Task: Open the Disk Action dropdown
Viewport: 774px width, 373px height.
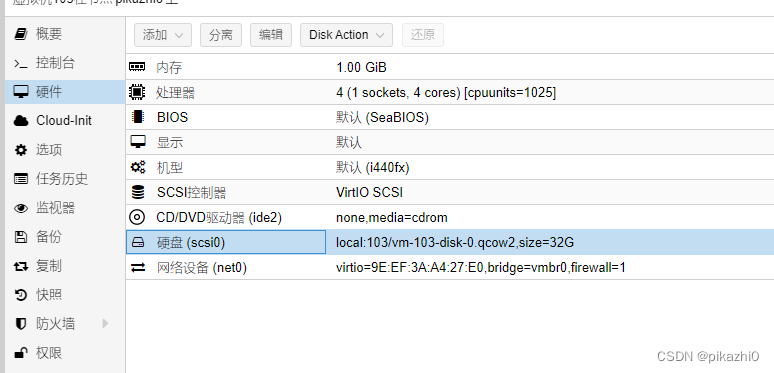Action: tap(346, 35)
